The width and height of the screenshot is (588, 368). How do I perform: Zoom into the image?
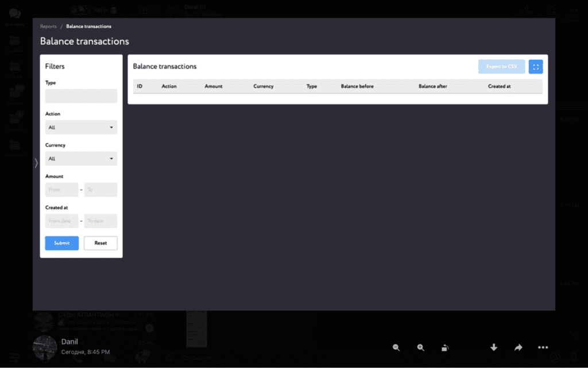[x=421, y=347]
